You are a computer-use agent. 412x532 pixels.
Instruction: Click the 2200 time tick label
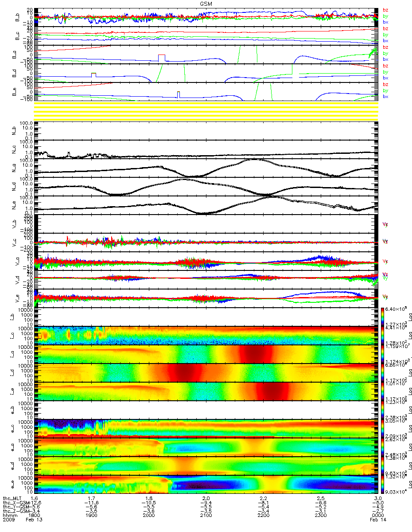click(x=263, y=516)
